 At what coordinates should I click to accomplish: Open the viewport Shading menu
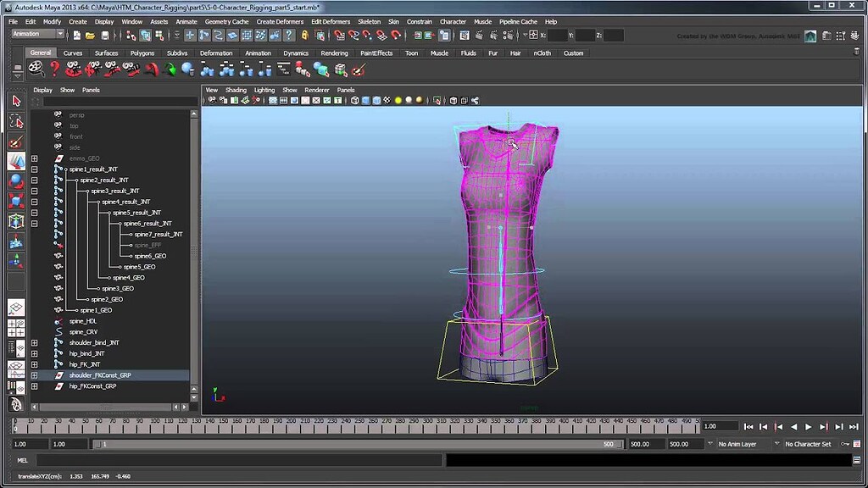point(236,90)
